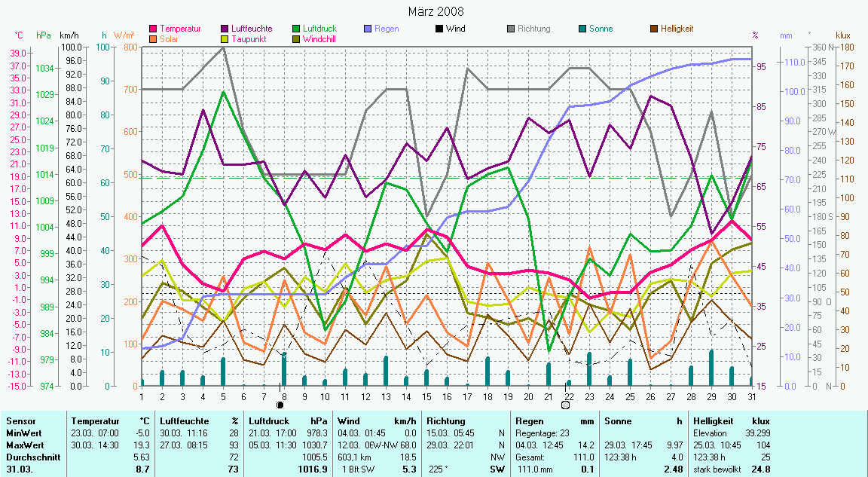Click the orange Solar legend swatch
Screen dimensions: 868x477
click(154, 38)
